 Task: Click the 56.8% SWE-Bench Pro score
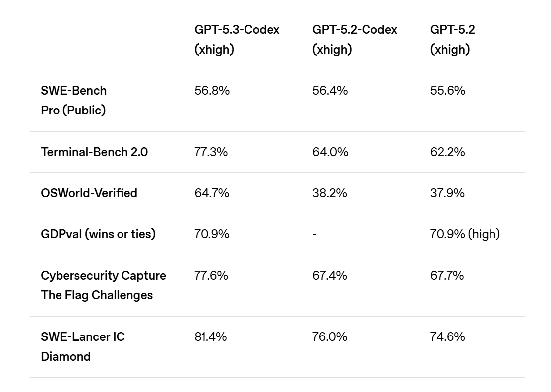(212, 91)
